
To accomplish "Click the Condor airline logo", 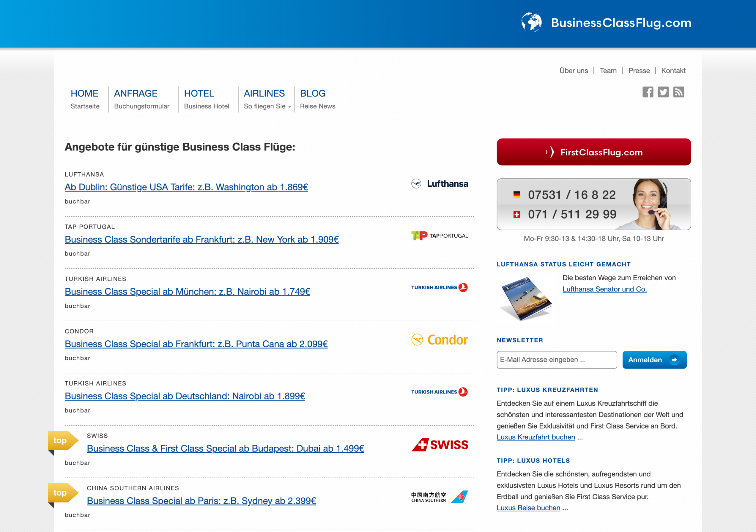I will click(x=439, y=340).
